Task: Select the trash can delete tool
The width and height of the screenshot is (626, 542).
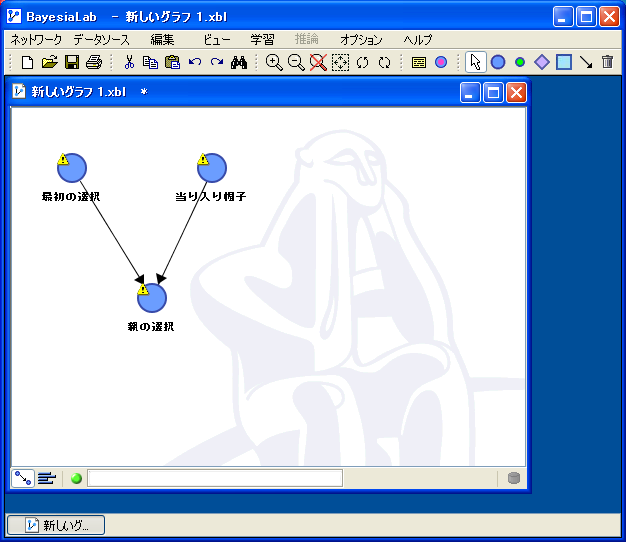Action: (x=607, y=62)
